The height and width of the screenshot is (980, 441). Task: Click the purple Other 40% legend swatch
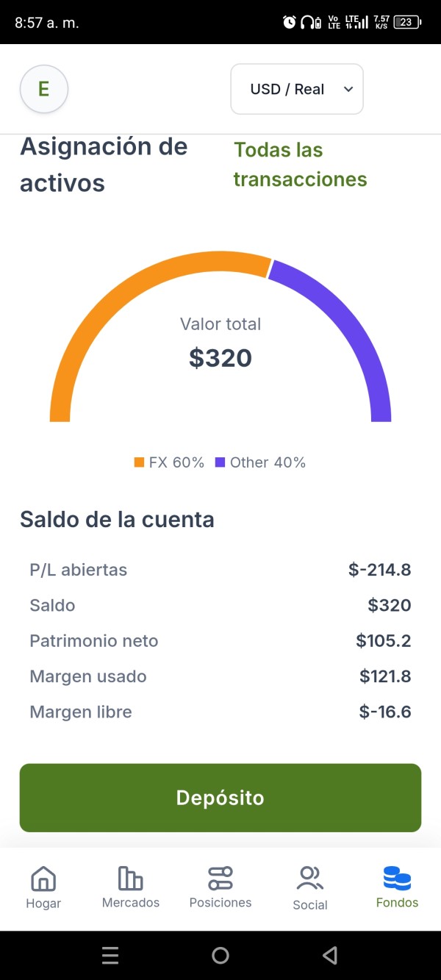(220, 462)
